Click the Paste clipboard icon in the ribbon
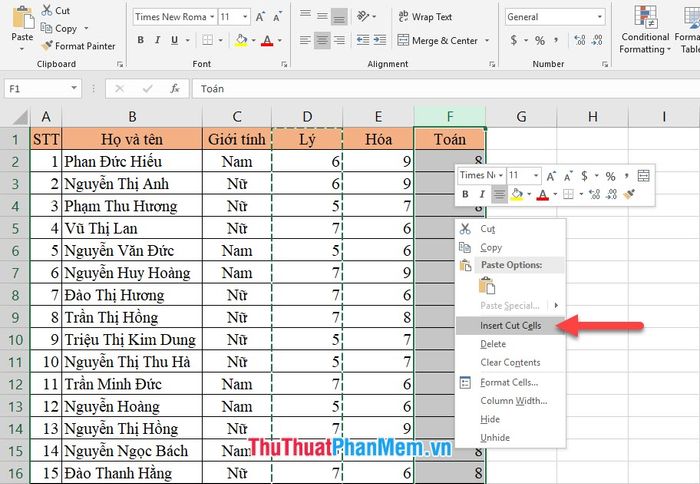 coord(21,18)
